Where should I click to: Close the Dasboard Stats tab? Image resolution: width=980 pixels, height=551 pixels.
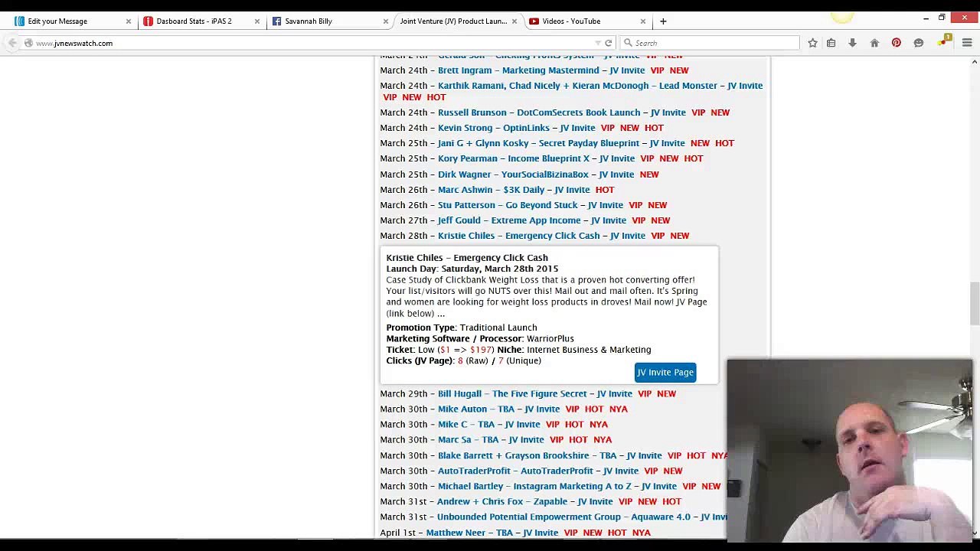(x=256, y=21)
